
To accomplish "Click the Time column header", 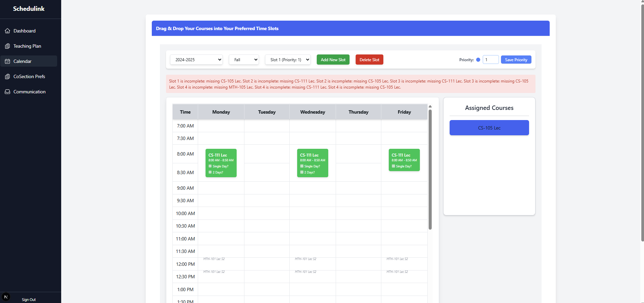I will (185, 112).
